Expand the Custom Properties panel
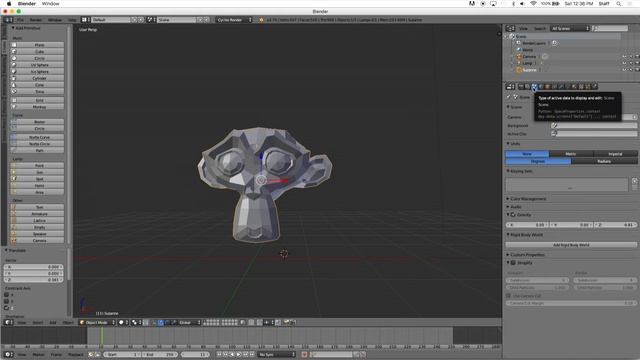Viewport: 640px width, 360px height. 526,255
